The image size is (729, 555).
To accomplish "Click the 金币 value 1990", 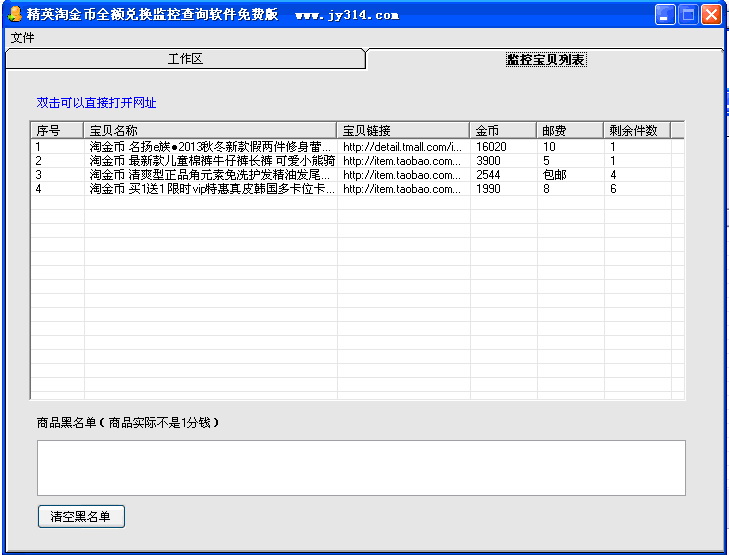I will click(488, 189).
